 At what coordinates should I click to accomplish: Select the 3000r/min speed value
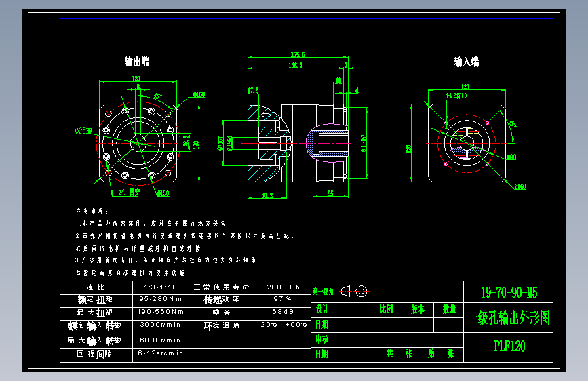point(160,324)
